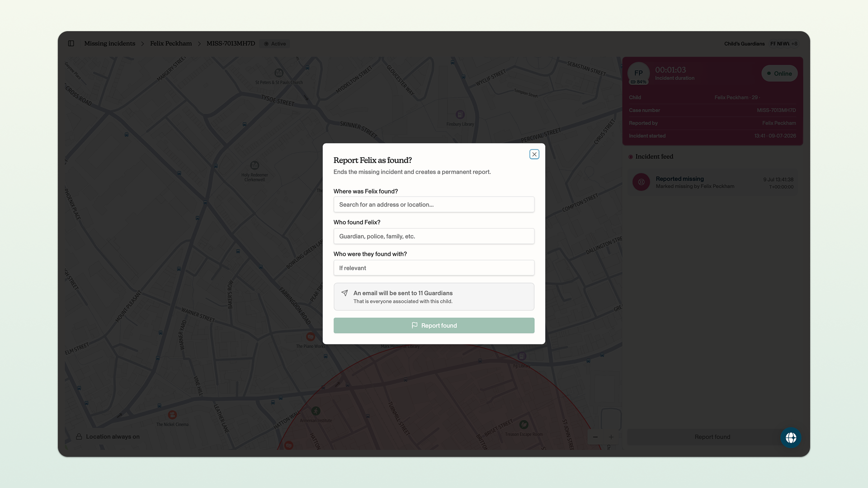Open Missing incidents breadcrumb

coord(109,43)
